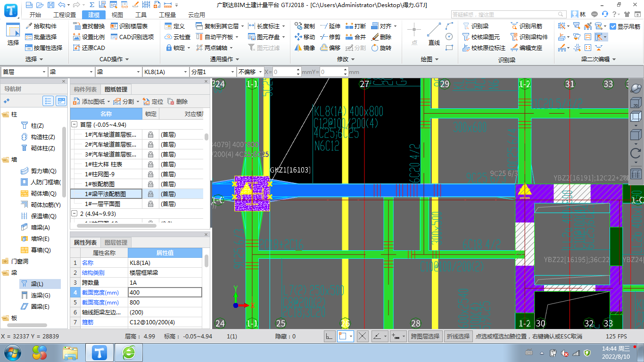
Task: Open file explorer from taskbar
Action: (x=70, y=352)
